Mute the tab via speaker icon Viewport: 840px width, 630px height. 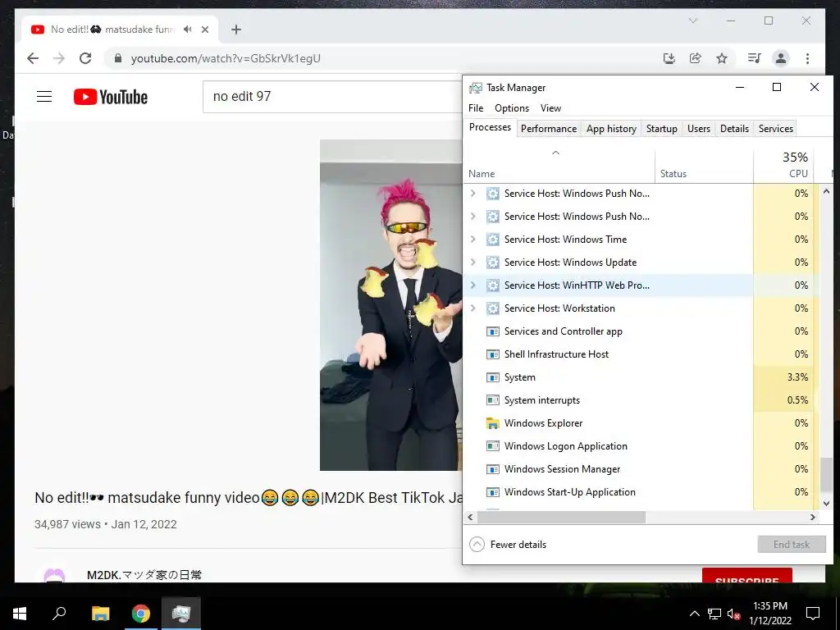point(188,30)
